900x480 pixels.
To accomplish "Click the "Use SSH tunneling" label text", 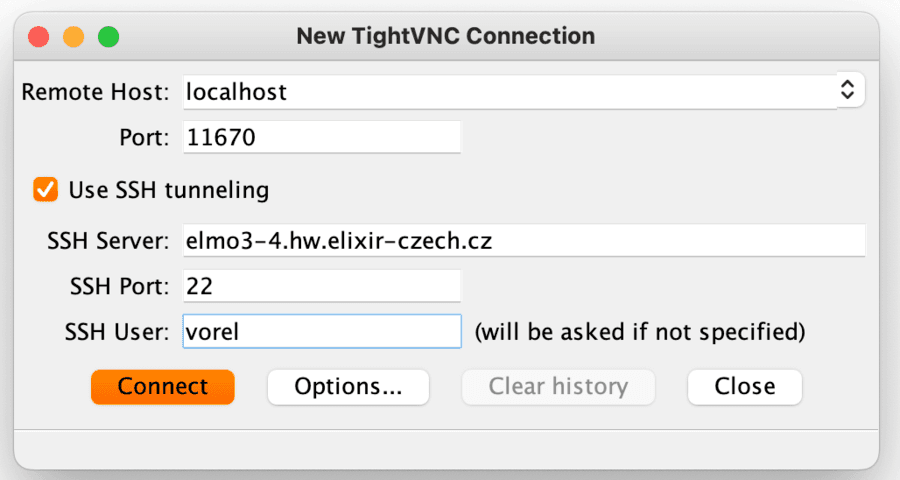I will coord(168,189).
